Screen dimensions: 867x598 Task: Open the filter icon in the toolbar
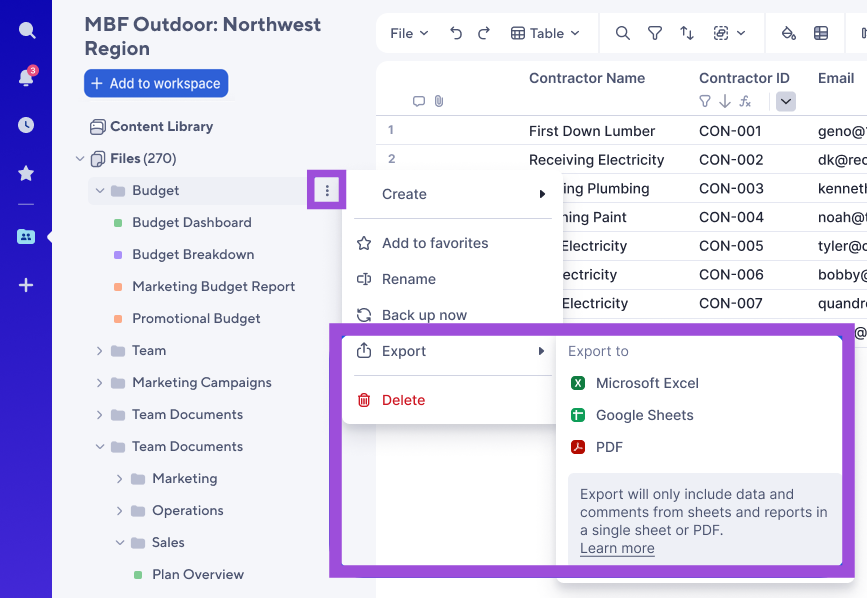654,33
